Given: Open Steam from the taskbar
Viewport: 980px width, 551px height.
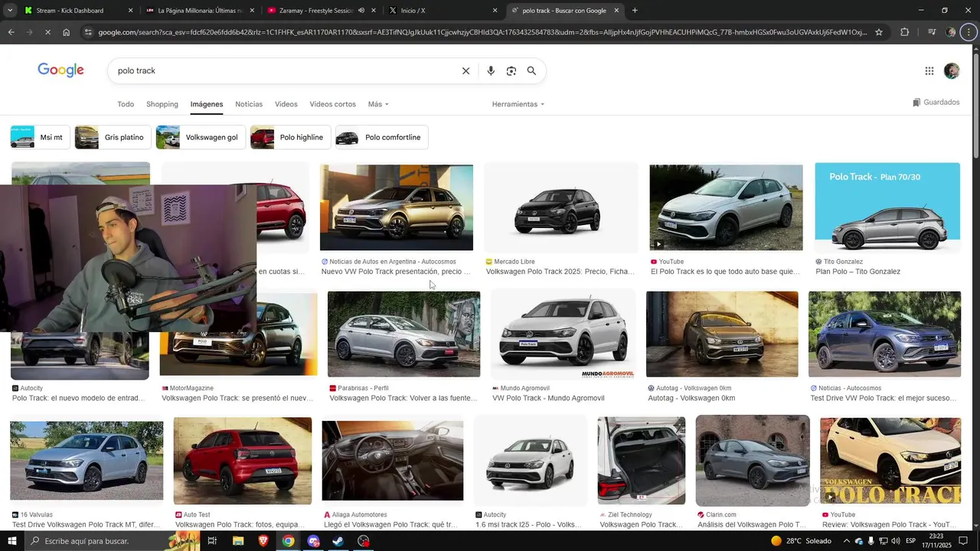Looking at the screenshot, I should (338, 541).
